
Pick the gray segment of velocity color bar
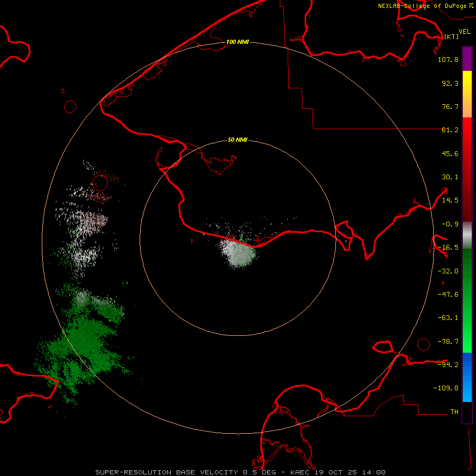[467, 235]
